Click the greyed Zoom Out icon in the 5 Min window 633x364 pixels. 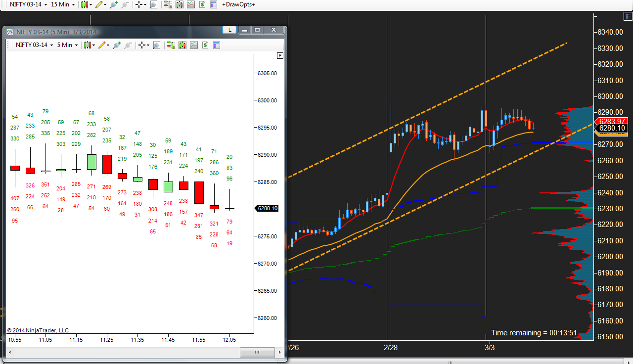pyautogui.click(x=128, y=45)
